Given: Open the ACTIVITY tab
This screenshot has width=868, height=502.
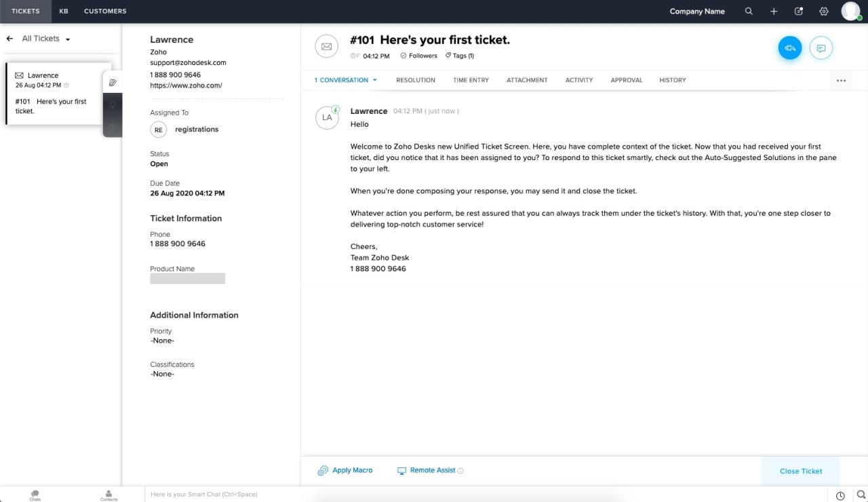Looking at the screenshot, I should (579, 80).
